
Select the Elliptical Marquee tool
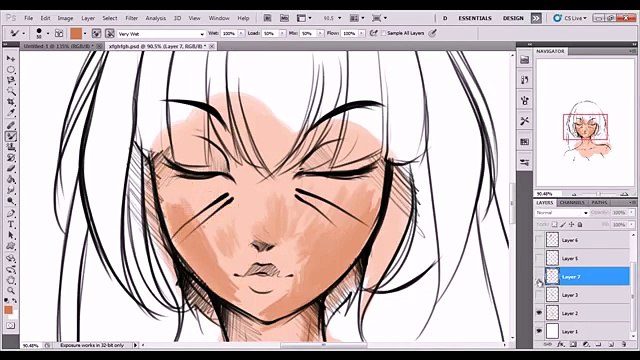point(11,70)
